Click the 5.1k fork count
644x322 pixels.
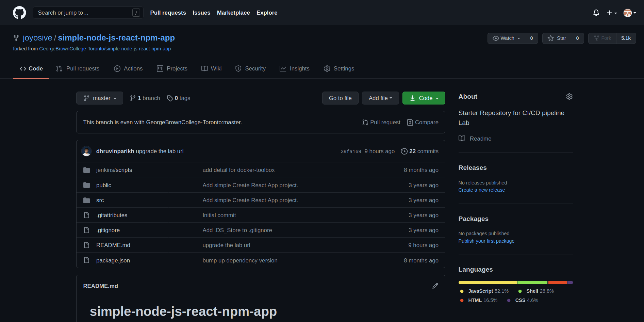point(626,38)
